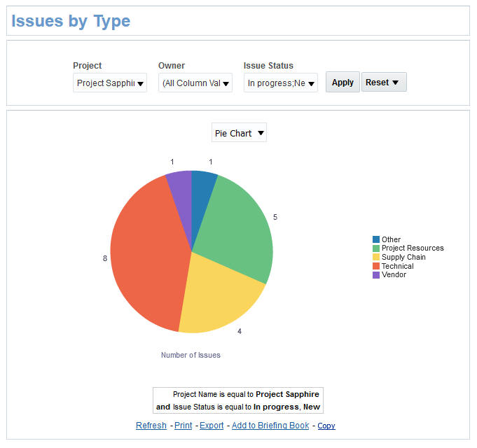The width and height of the screenshot is (477, 448).
Task: Click the Apply button
Action: tap(343, 83)
